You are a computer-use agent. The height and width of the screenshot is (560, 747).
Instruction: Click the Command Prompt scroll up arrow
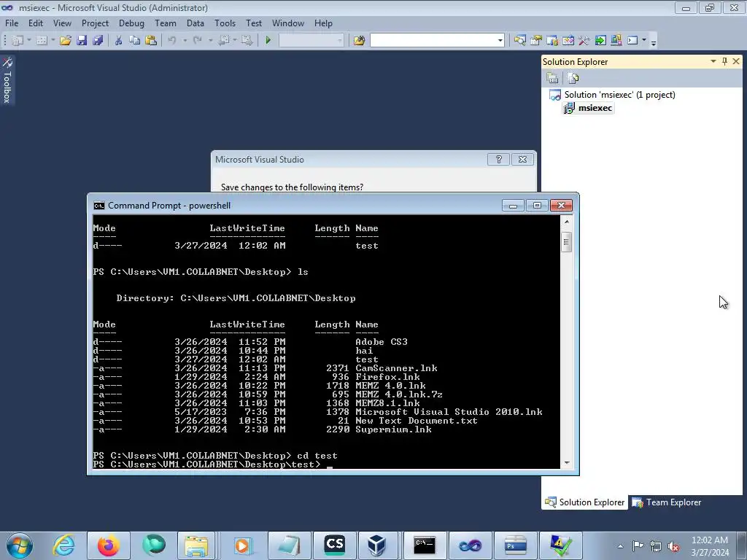pyautogui.click(x=566, y=222)
